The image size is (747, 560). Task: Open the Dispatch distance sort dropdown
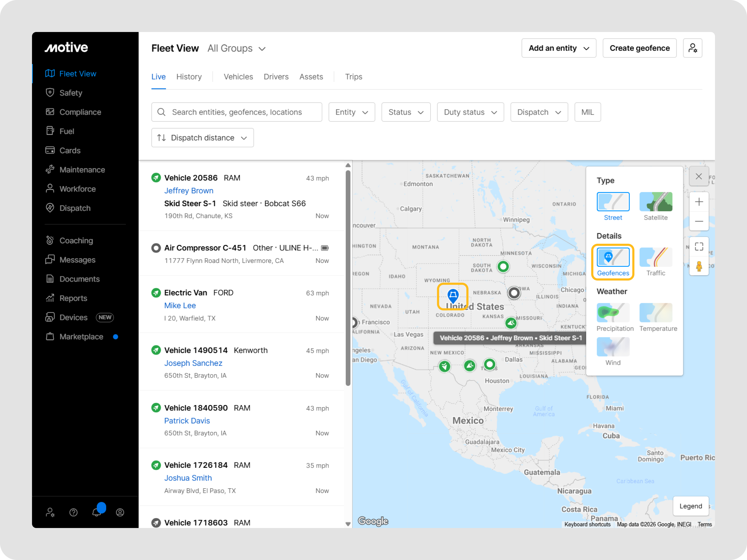[x=202, y=138]
